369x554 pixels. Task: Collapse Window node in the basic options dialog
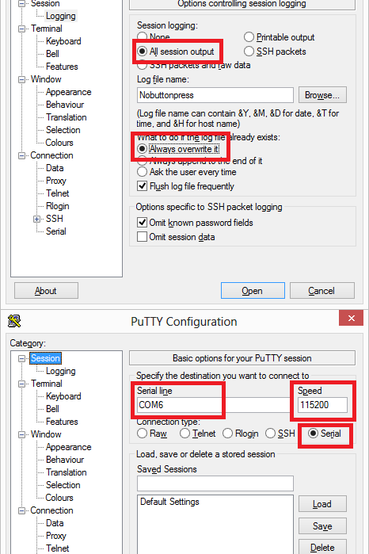tap(22, 435)
